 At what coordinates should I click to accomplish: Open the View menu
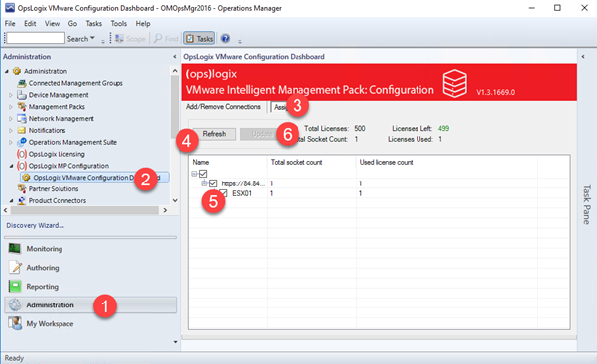tap(52, 24)
